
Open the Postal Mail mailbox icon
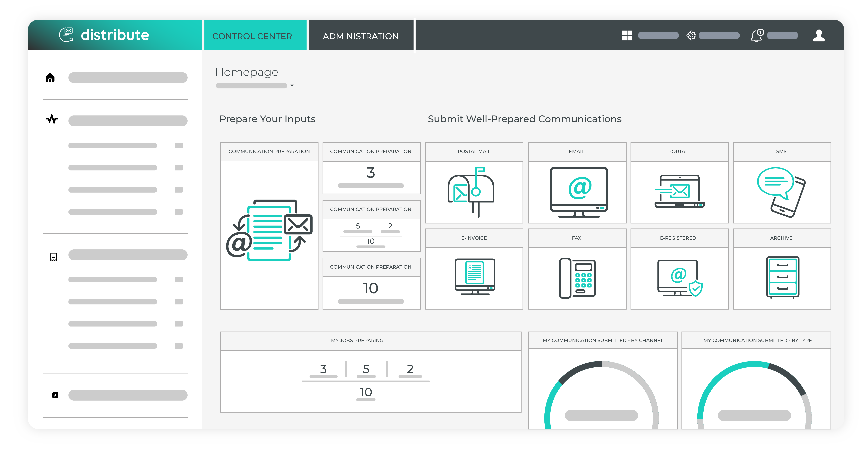coord(471,192)
